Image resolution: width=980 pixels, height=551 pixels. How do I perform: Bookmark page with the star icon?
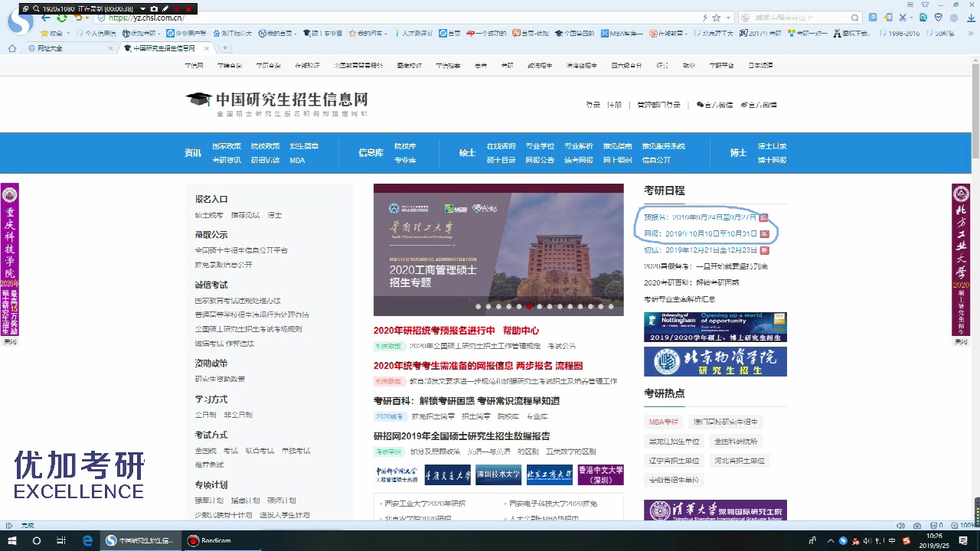pyautogui.click(x=717, y=18)
